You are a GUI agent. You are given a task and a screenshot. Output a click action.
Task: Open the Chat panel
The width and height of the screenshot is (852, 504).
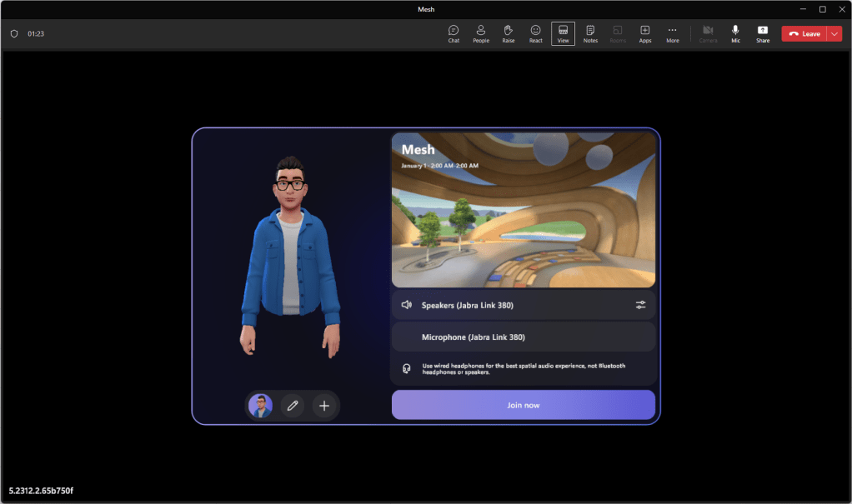454,33
